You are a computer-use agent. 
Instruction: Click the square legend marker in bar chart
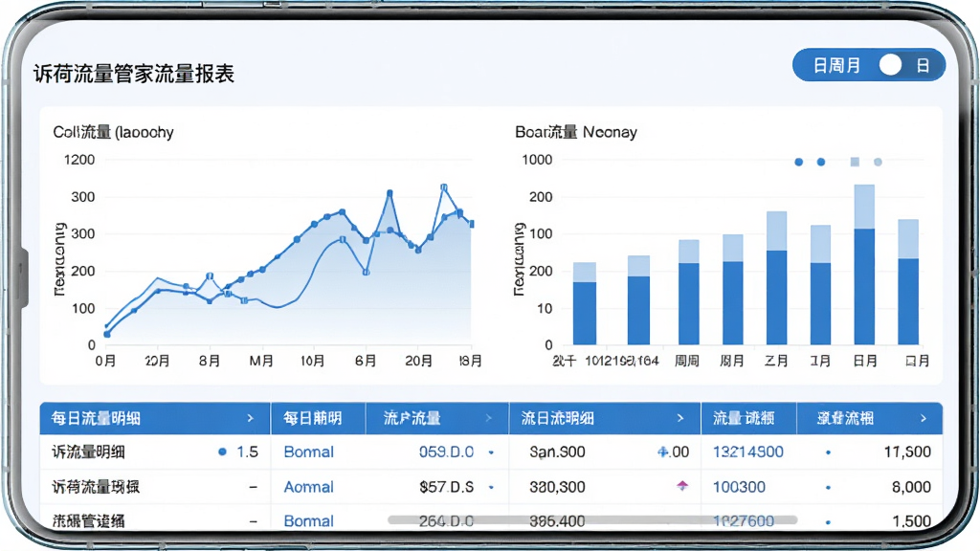coord(855,162)
